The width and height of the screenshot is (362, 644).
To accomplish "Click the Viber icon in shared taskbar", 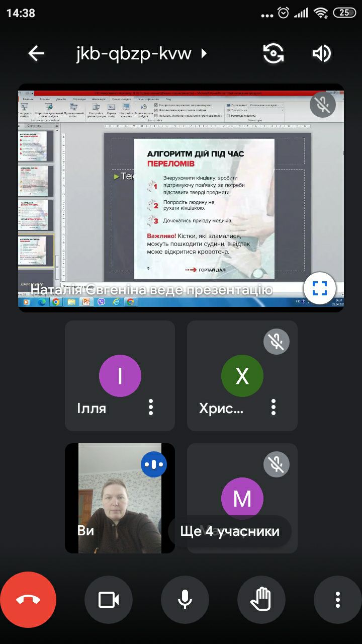I will [x=101, y=302].
